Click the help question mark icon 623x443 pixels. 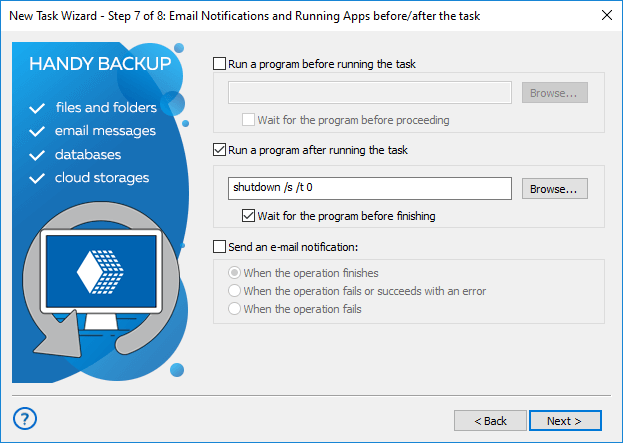tap(26, 418)
